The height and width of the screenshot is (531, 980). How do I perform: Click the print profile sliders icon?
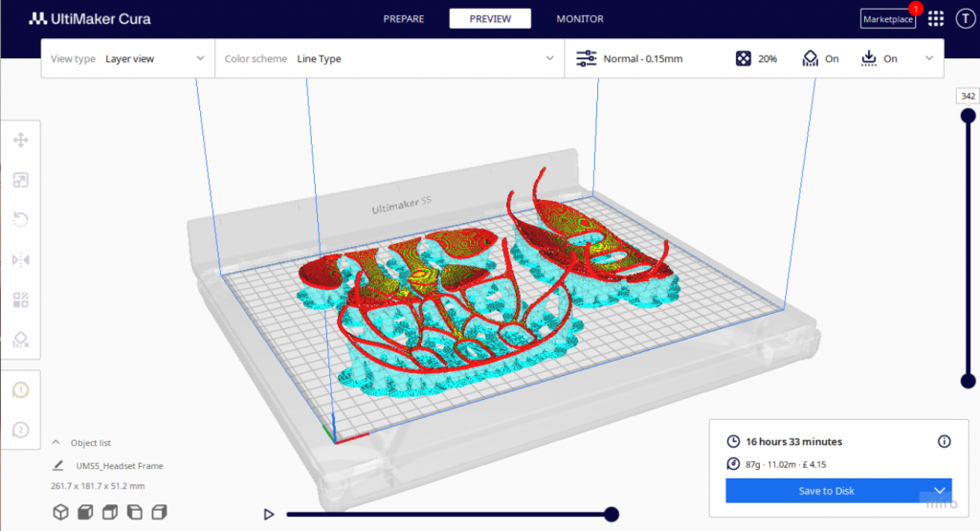click(587, 58)
